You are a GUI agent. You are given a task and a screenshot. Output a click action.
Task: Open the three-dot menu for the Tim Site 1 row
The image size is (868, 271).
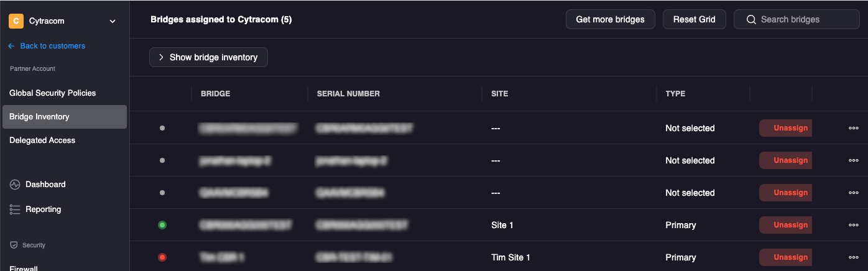click(x=853, y=257)
